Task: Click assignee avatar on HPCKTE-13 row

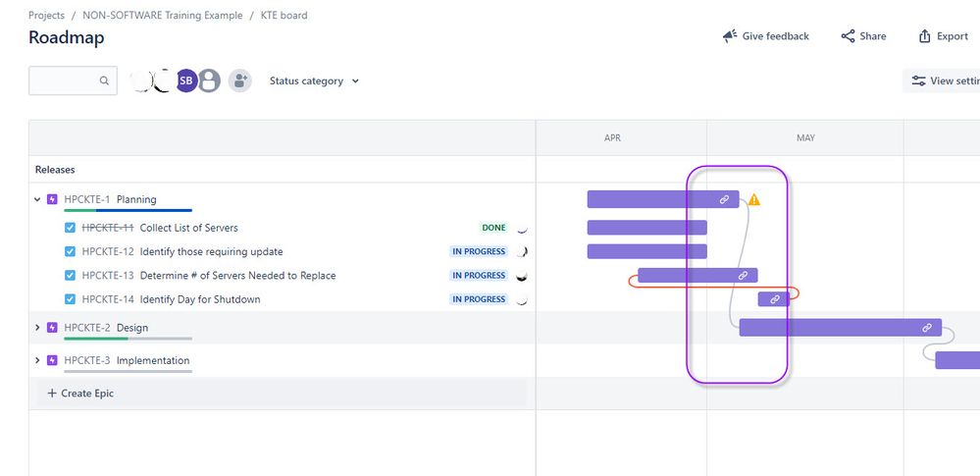Action: (522, 275)
